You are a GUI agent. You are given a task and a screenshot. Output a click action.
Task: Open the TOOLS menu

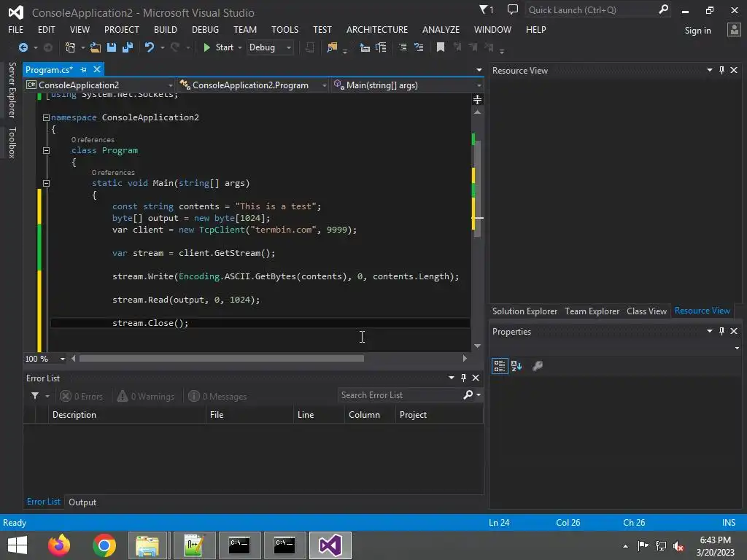point(285,29)
